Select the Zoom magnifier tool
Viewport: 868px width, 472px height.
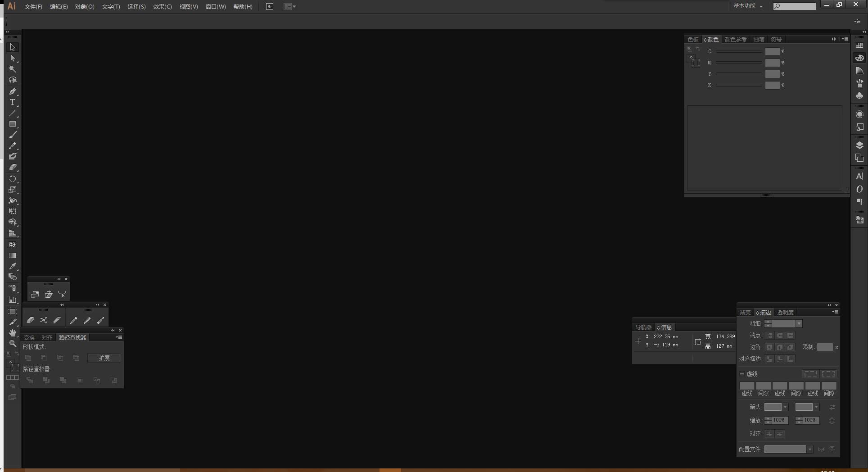(13, 344)
